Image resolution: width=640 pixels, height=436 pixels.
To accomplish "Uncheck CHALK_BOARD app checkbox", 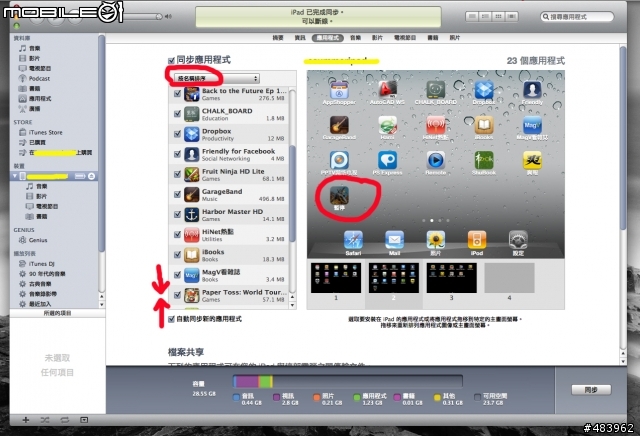I will coord(178,113).
